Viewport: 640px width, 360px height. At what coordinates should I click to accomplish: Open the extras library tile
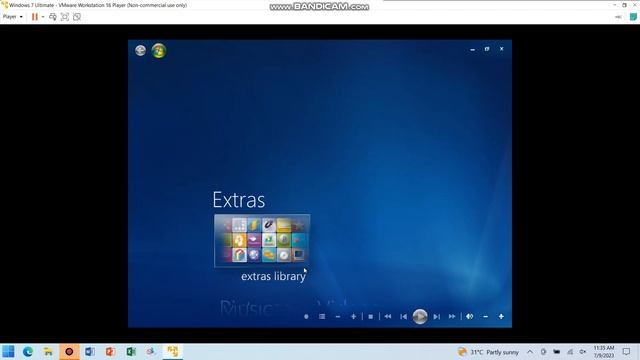262,240
